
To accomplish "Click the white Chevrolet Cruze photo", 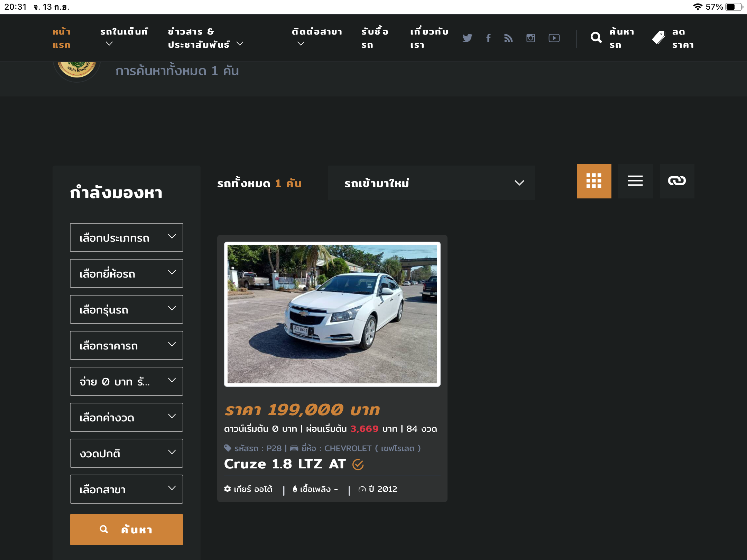I will tap(332, 314).
